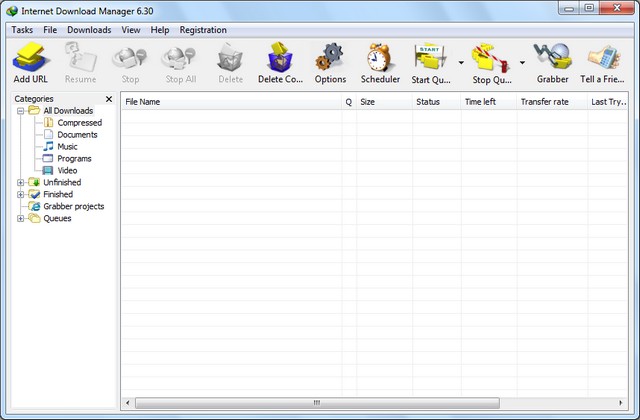Select the Finished folder

point(58,194)
